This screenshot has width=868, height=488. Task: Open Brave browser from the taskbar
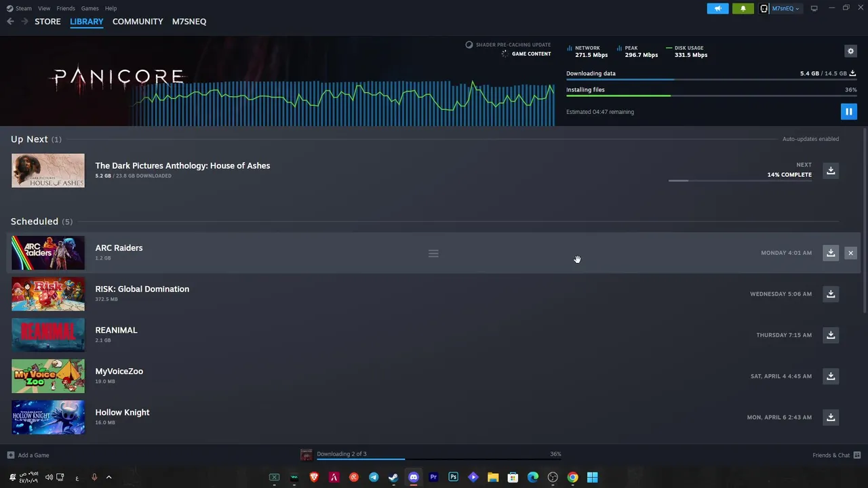(x=314, y=477)
